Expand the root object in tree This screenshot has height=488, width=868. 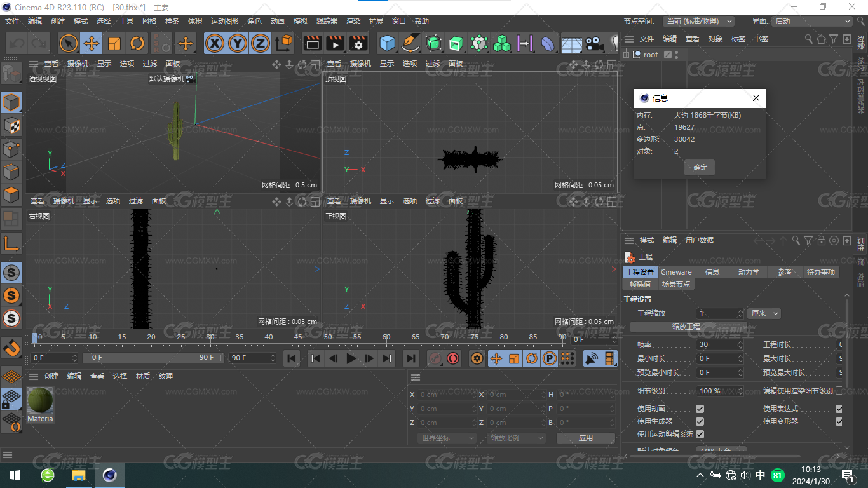(627, 55)
